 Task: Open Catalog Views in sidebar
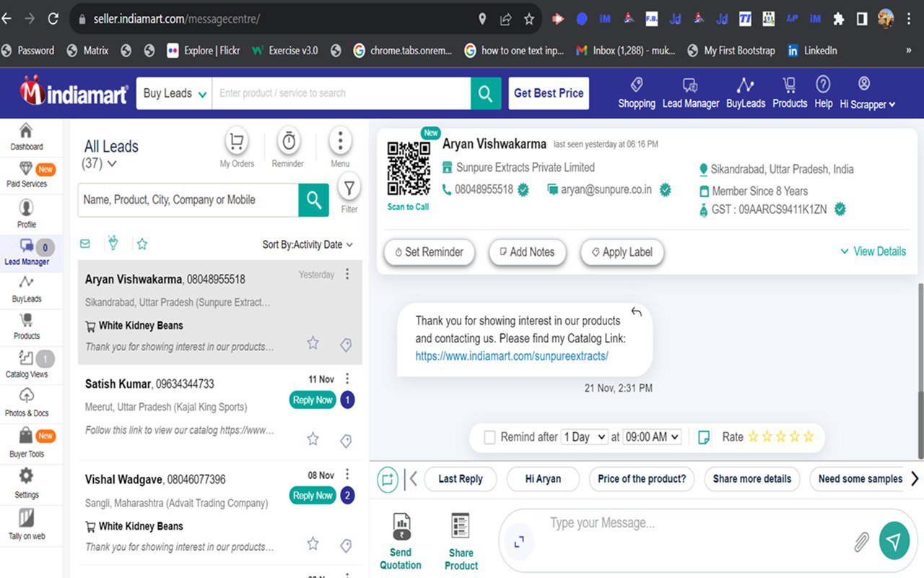(x=27, y=363)
